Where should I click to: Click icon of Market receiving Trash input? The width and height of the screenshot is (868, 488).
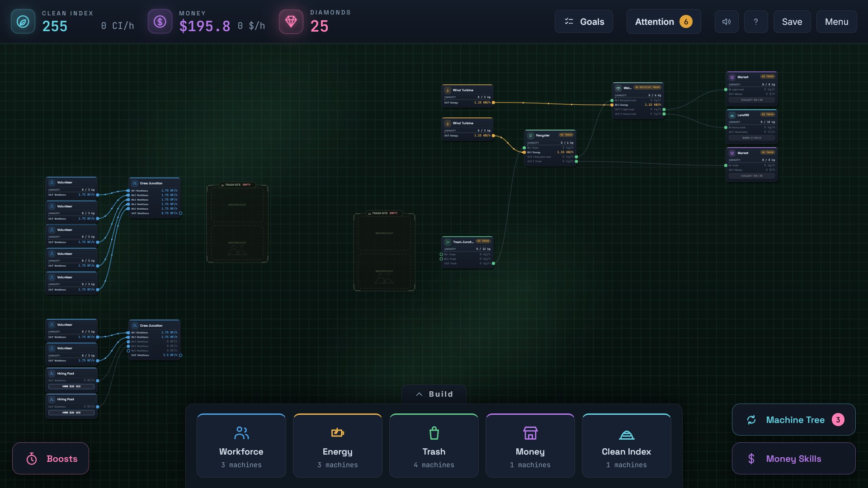click(732, 153)
